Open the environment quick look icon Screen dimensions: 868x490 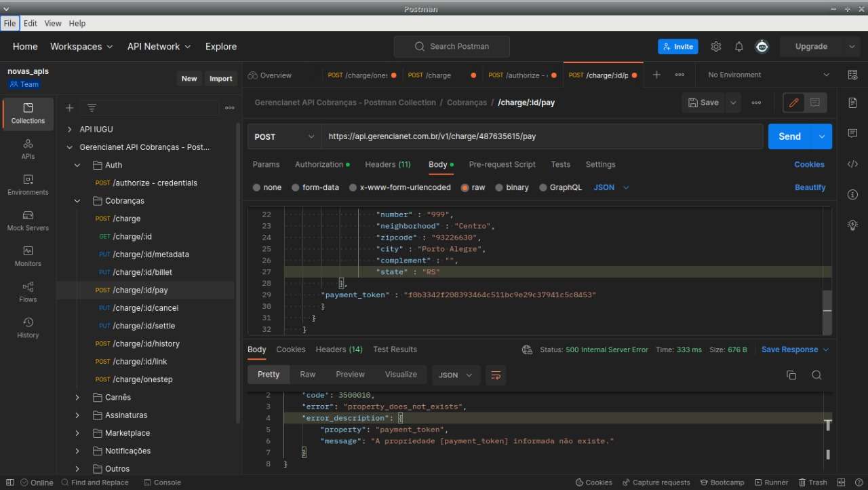click(852, 75)
